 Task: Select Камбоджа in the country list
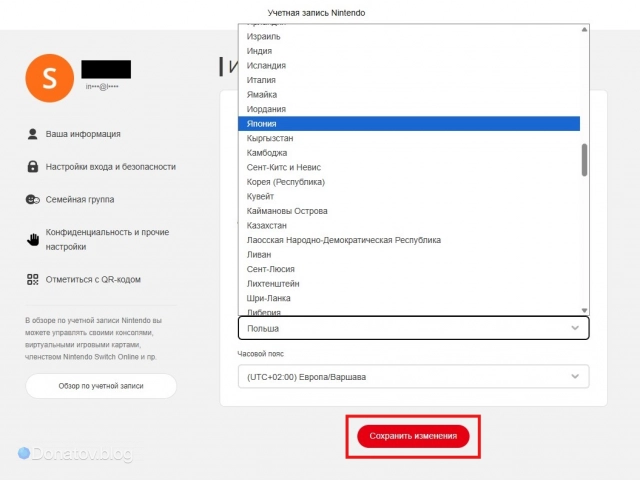click(409, 153)
